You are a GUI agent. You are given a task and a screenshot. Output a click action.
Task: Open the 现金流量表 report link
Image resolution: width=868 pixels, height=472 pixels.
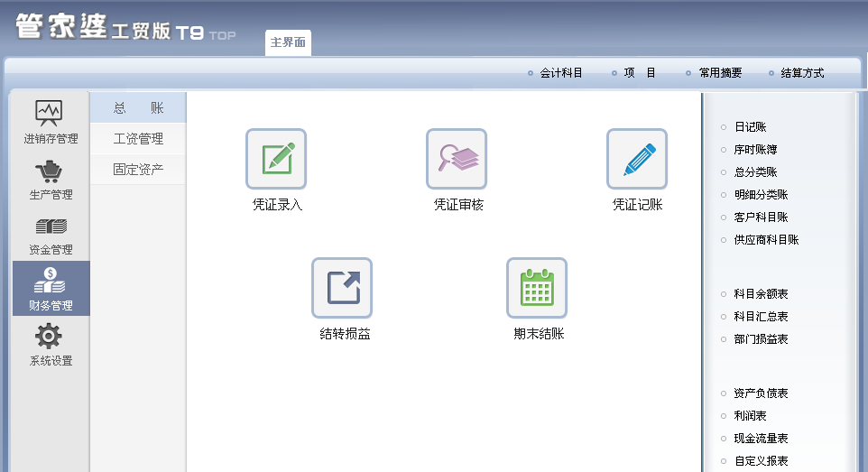click(x=762, y=439)
